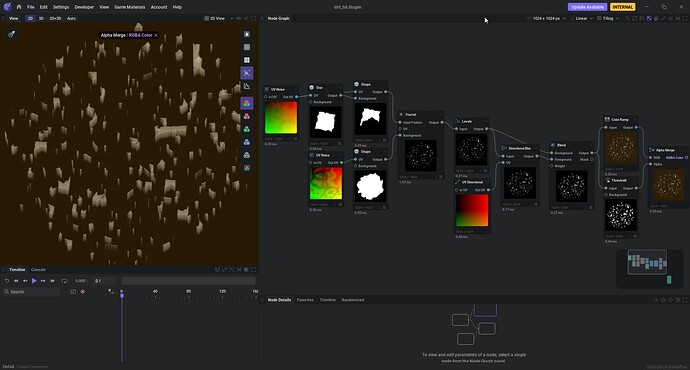Jump to the last frame
This screenshot has height=370, width=690.
point(52,281)
